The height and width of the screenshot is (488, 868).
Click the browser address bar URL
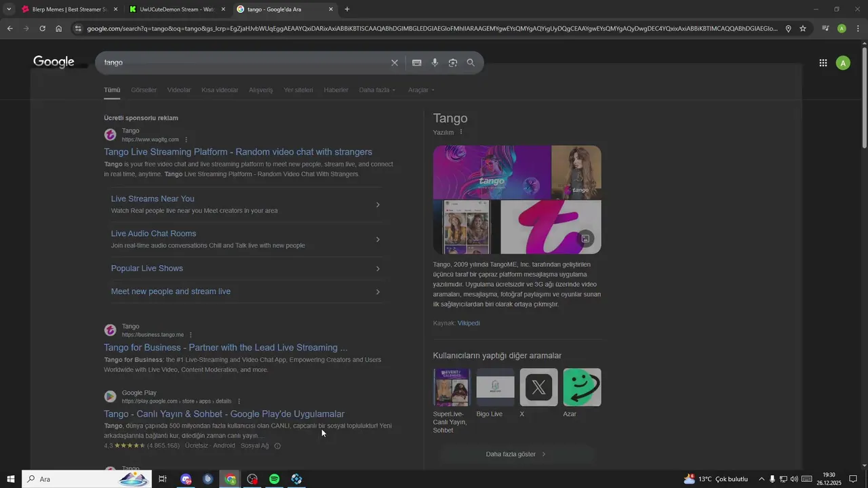click(x=433, y=28)
